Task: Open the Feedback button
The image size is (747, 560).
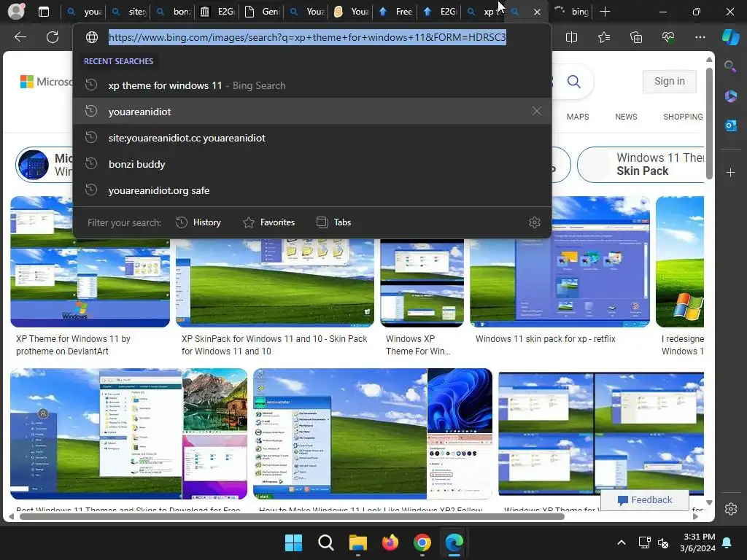Action: [645, 500]
